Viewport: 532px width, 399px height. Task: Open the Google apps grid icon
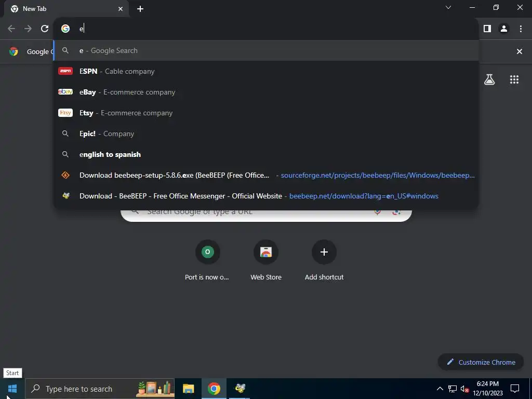(514, 79)
